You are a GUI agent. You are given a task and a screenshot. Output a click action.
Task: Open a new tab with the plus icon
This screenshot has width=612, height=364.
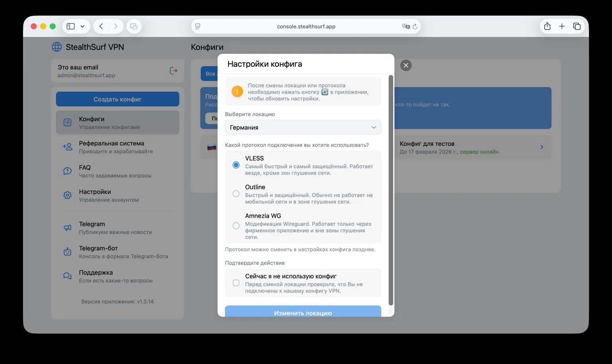pyautogui.click(x=562, y=26)
